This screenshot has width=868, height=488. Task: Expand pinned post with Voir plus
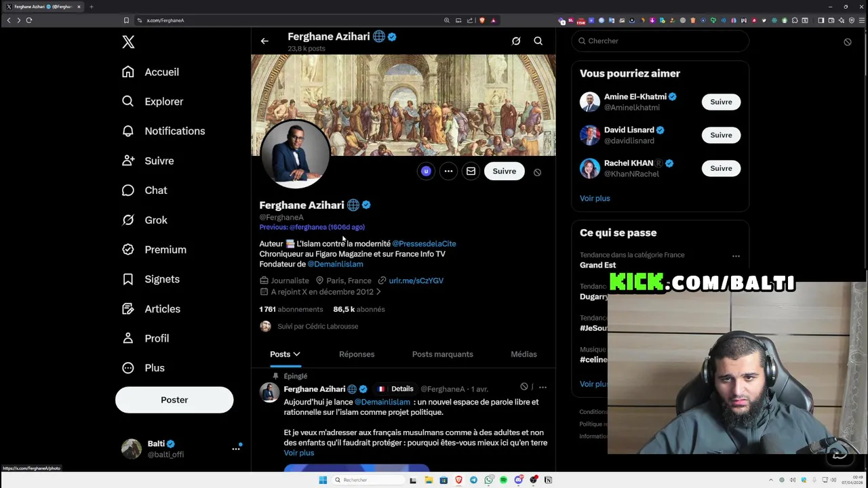[x=299, y=453]
